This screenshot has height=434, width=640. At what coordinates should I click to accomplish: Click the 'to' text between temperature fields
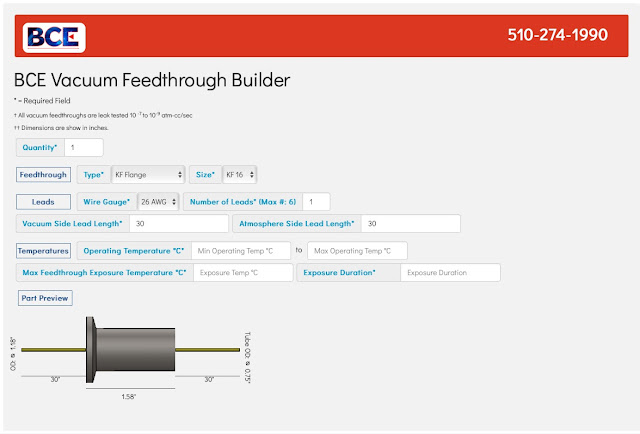(299, 250)
